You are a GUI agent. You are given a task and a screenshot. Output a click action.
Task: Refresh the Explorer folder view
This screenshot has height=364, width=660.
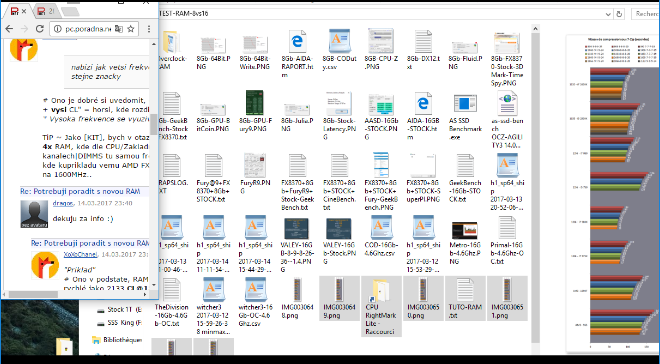point(619,14)
